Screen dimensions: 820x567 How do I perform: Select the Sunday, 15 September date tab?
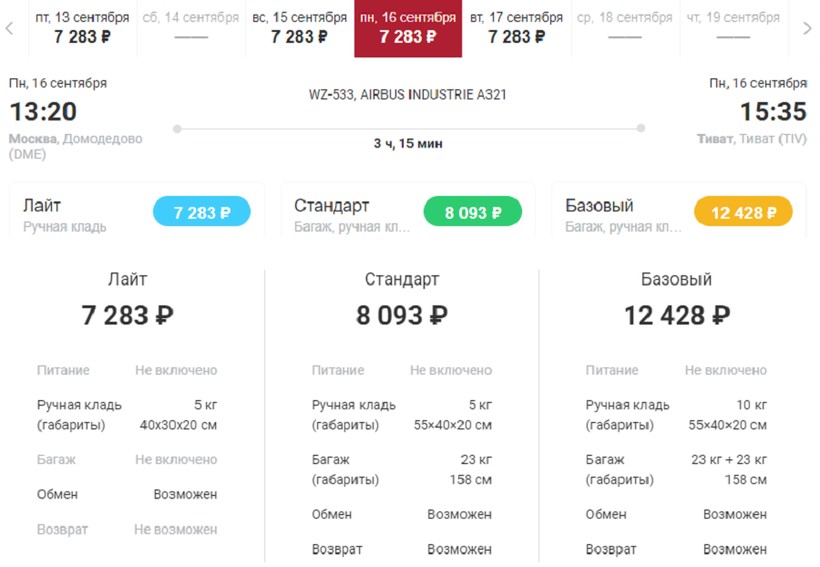299,28
